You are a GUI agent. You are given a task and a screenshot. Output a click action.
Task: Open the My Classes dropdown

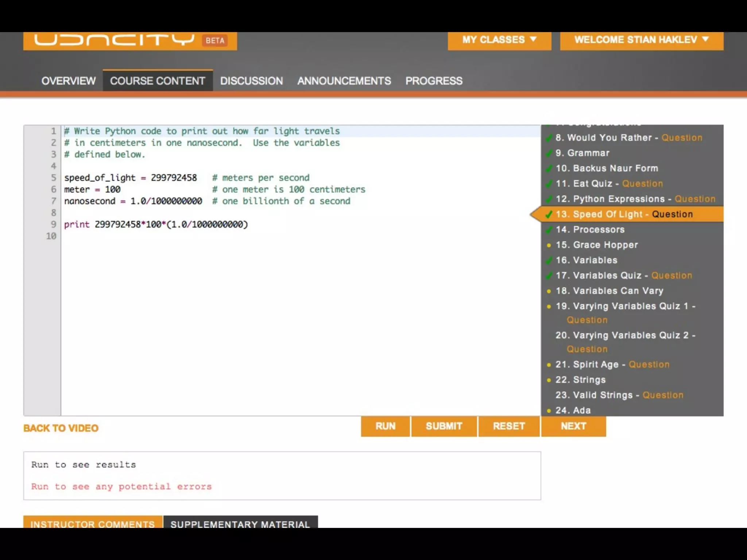[499, 40]
